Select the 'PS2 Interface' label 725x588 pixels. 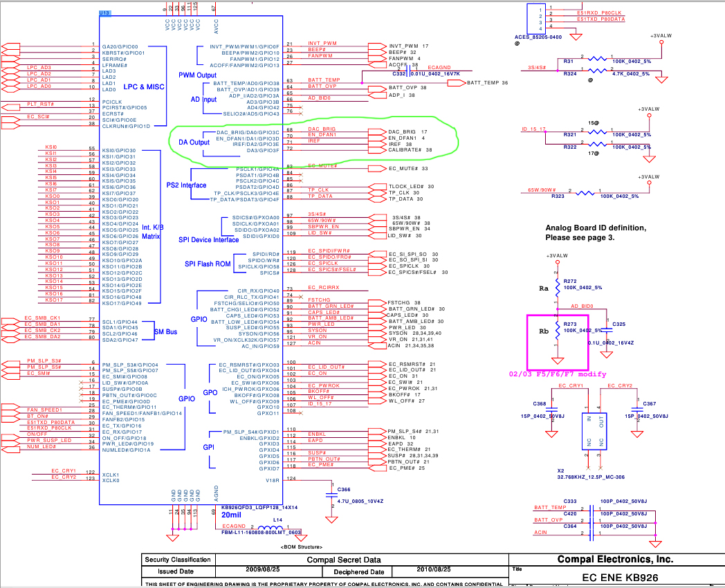click(186, 185)
